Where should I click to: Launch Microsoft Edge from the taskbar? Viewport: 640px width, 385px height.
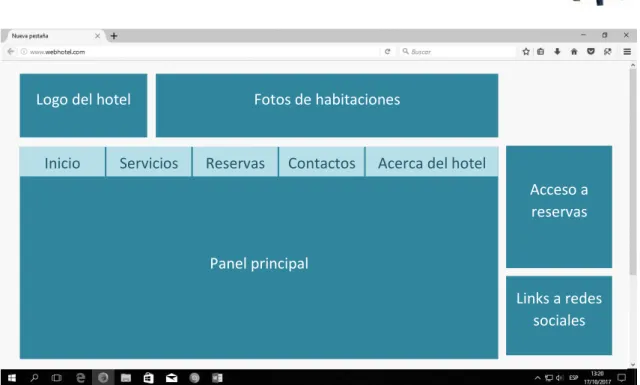(80, 378)
